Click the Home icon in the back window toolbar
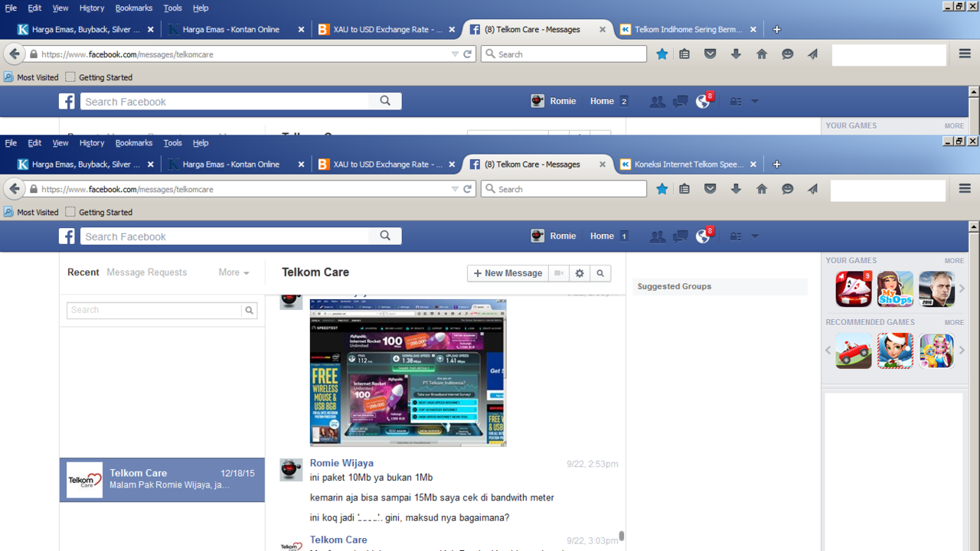The width and height of the screenshot is (980, 551). [762, 54]
